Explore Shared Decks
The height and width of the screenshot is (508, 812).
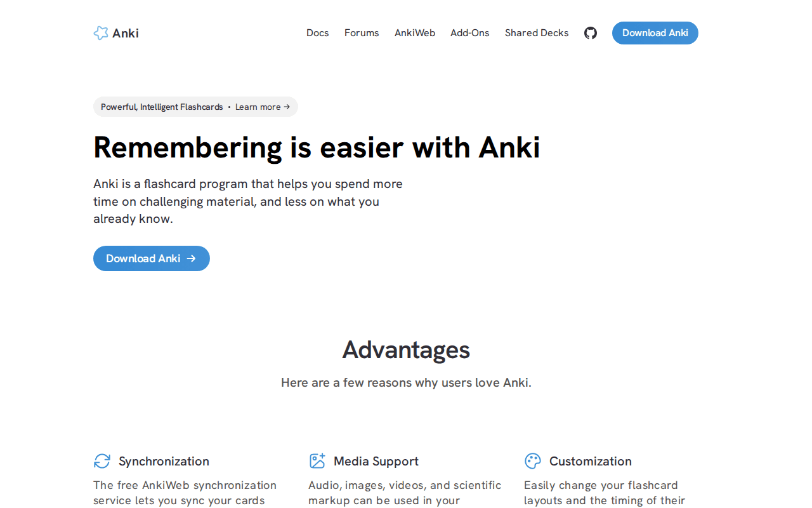tap(537, 32)
